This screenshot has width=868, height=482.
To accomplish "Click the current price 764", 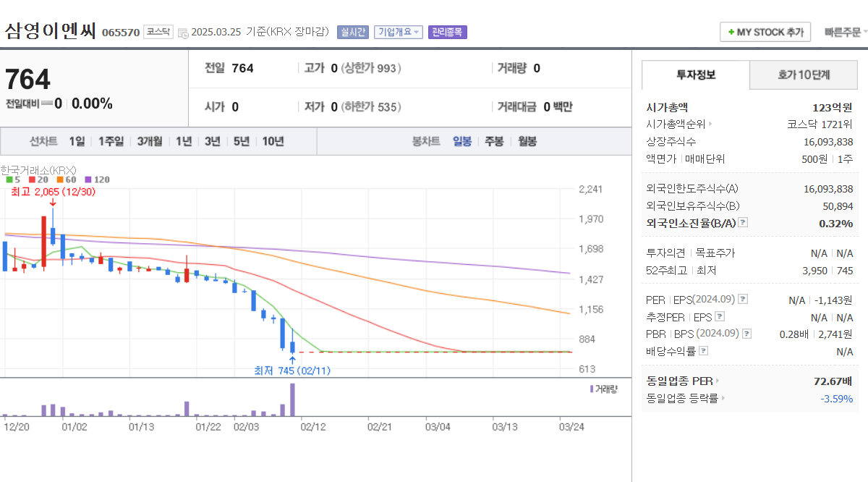I will 27,80.
